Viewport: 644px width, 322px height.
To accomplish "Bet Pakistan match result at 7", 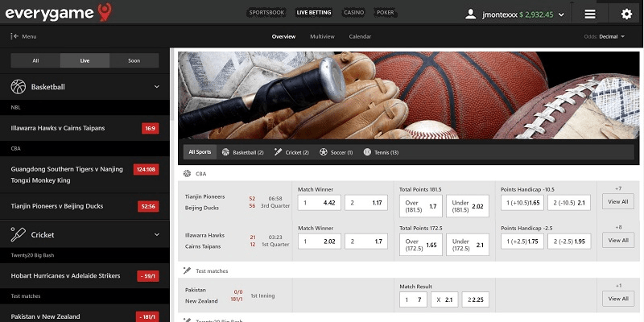I will pyautogui.click(x=413, y=299).
